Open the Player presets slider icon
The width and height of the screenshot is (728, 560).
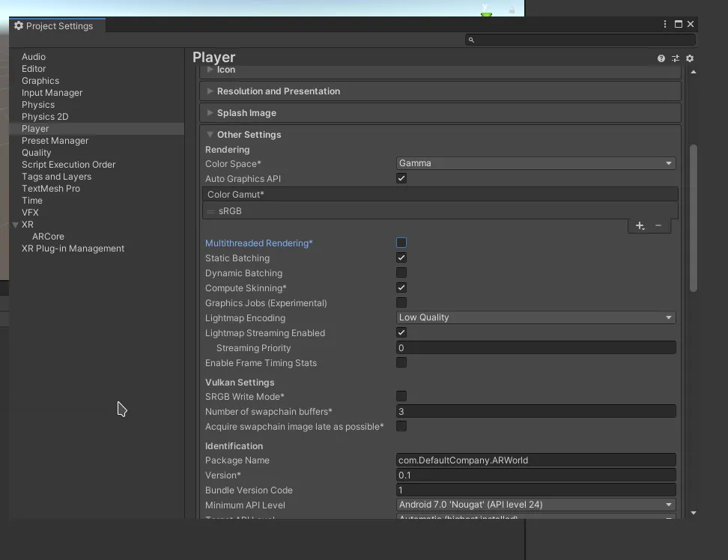[x=675, y=58]
